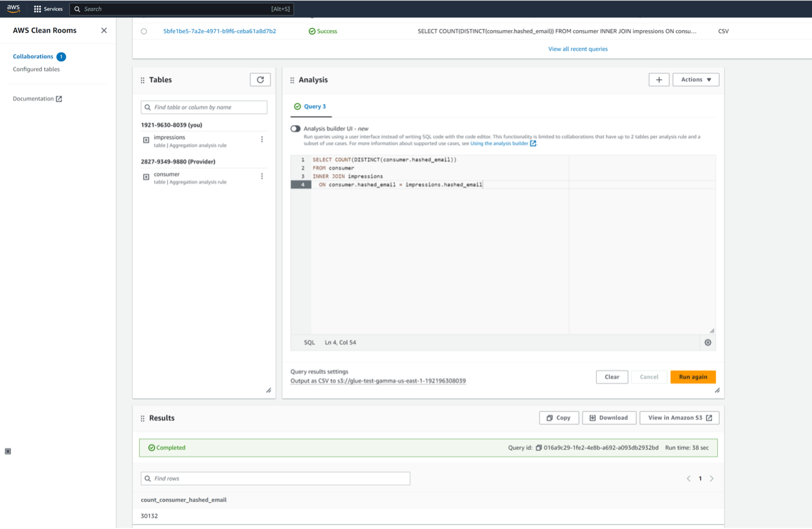Click the Ln 4, Col 54 status indicator
Image resolution: width=812 pixels, height=529 pixels.
pyautogui.click(x=341, y=343)
